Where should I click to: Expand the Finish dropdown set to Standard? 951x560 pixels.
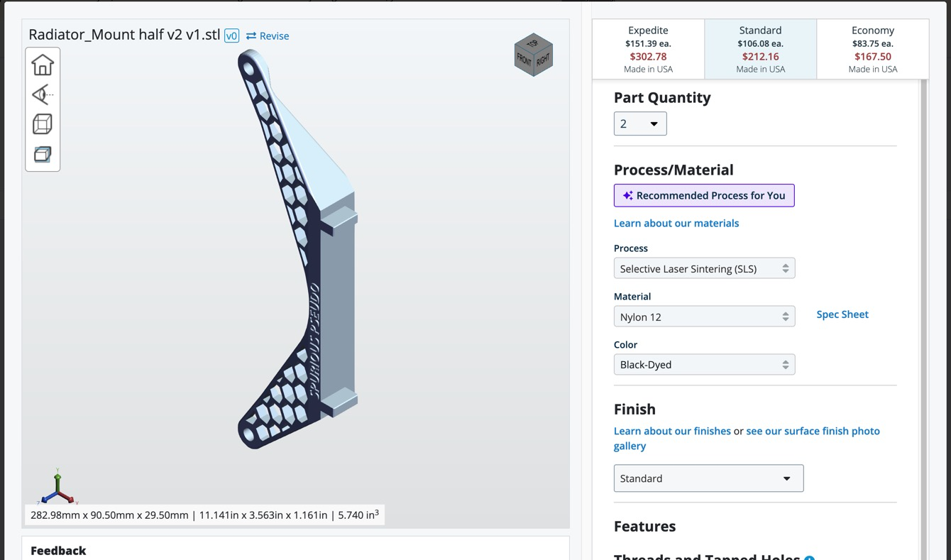click(708, 478)
